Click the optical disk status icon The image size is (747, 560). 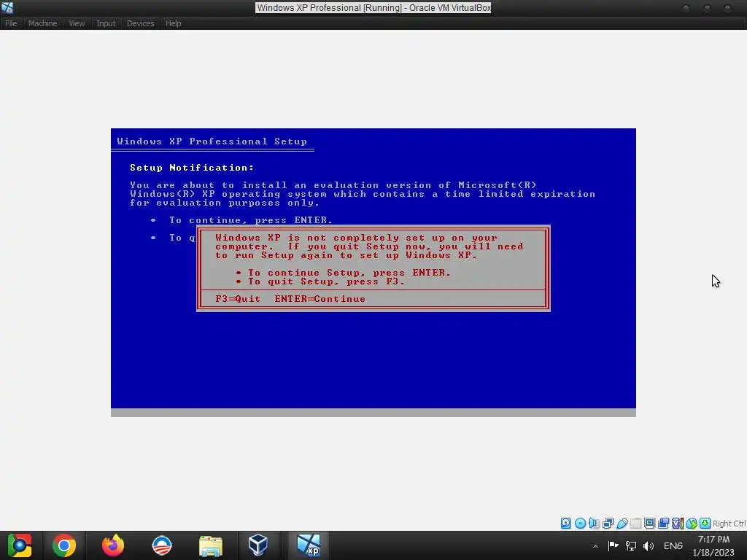(580, 524)
